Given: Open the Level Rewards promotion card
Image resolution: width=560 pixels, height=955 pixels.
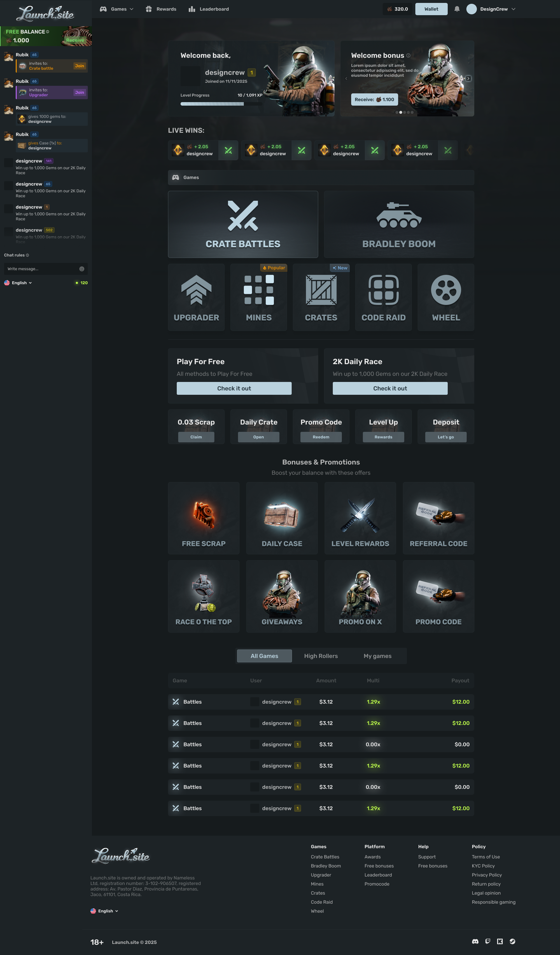Looking at the screenshot, I should [360, 518].
